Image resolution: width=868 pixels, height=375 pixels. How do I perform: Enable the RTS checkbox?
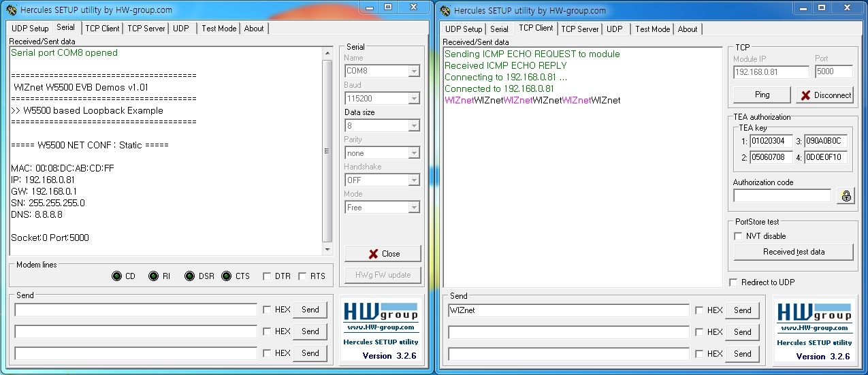coord(302,276)
